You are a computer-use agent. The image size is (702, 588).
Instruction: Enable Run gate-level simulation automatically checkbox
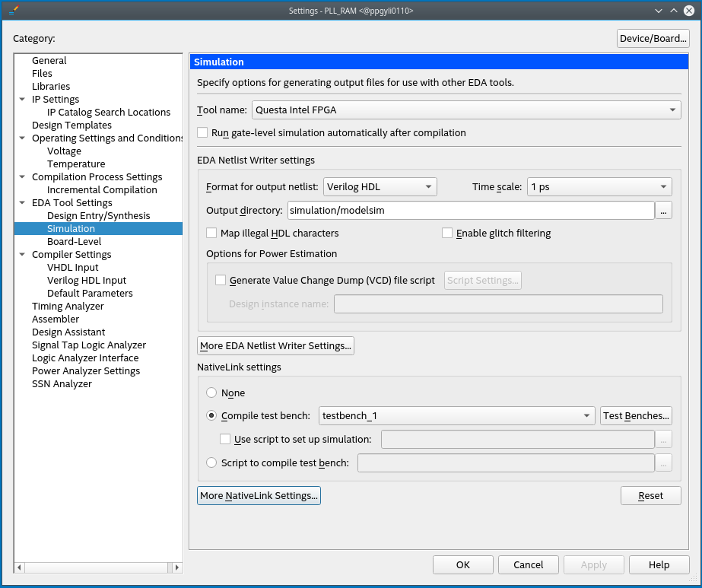tap(202, 133)
